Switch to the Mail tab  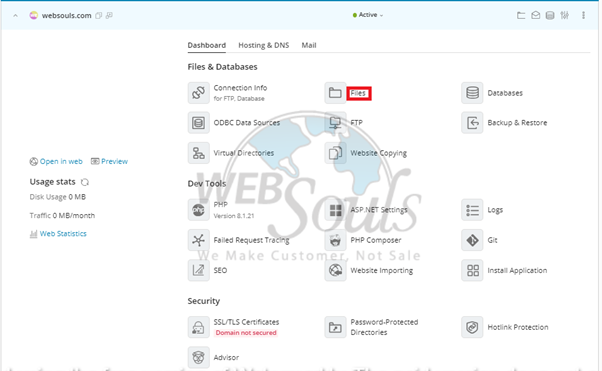pyautogui.click(x=309, y=45)
